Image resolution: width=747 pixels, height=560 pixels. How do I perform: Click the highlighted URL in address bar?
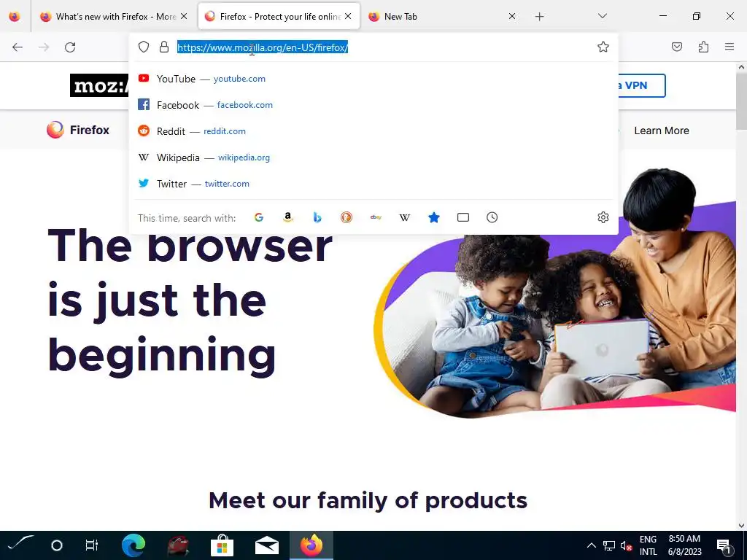(x=263, y=47)
